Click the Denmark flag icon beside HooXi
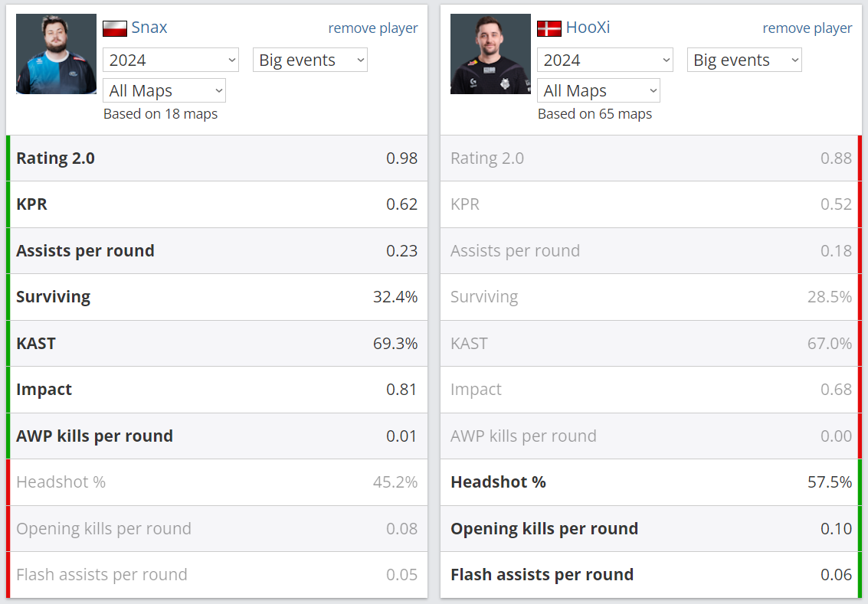 (x=549, y=28)
